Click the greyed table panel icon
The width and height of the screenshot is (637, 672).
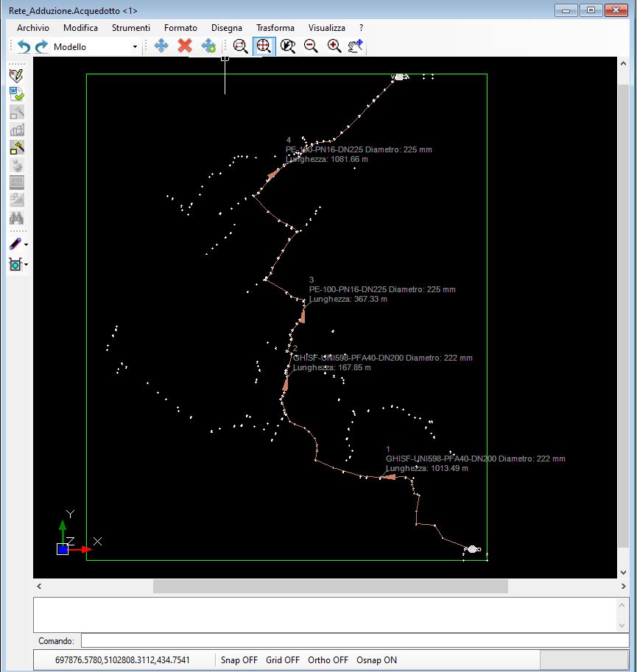[x=17, y=183]
